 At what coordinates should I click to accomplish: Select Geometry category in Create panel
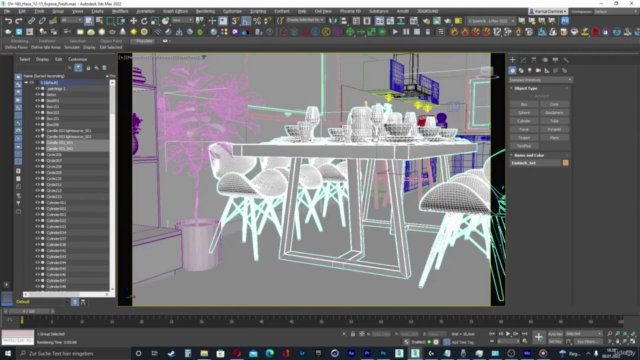513,71
